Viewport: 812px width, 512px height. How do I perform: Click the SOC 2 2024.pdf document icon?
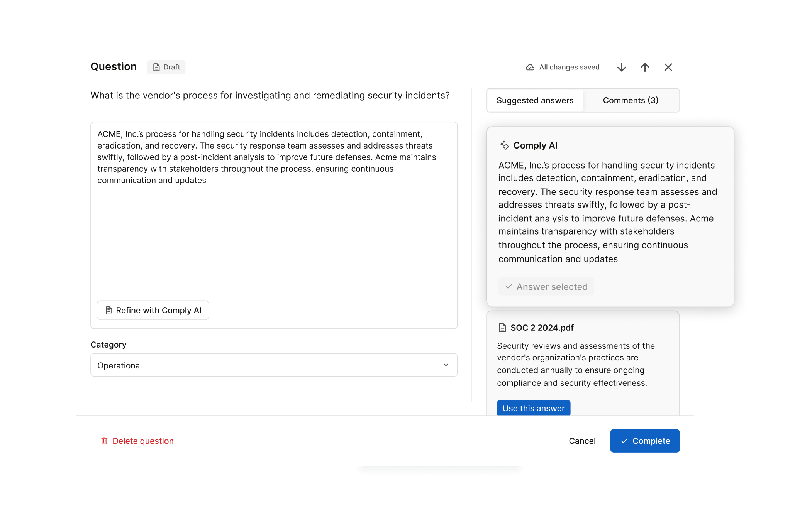(x=502, y=328)
